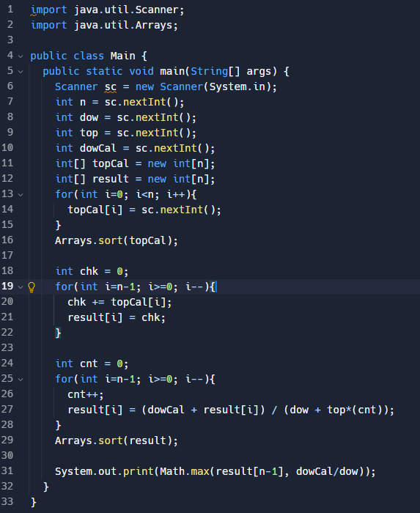Click 'result' in the array declaration on line 12
The height and width of the screenshot is (513, 420).
(x=111, y=179)
